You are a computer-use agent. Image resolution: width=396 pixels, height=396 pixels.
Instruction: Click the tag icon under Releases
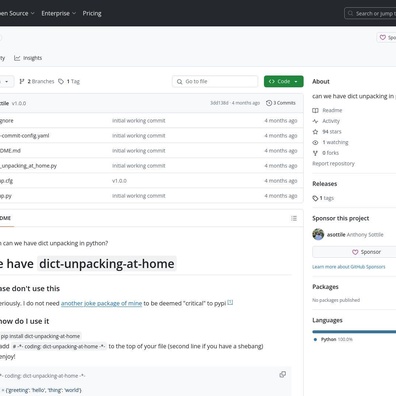315,198
